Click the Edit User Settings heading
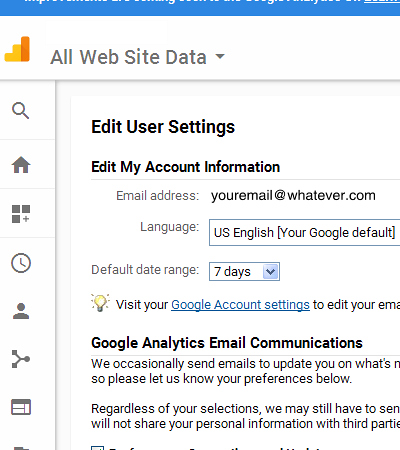This screenshot has height=450, width=400. [x=163, y=127]
